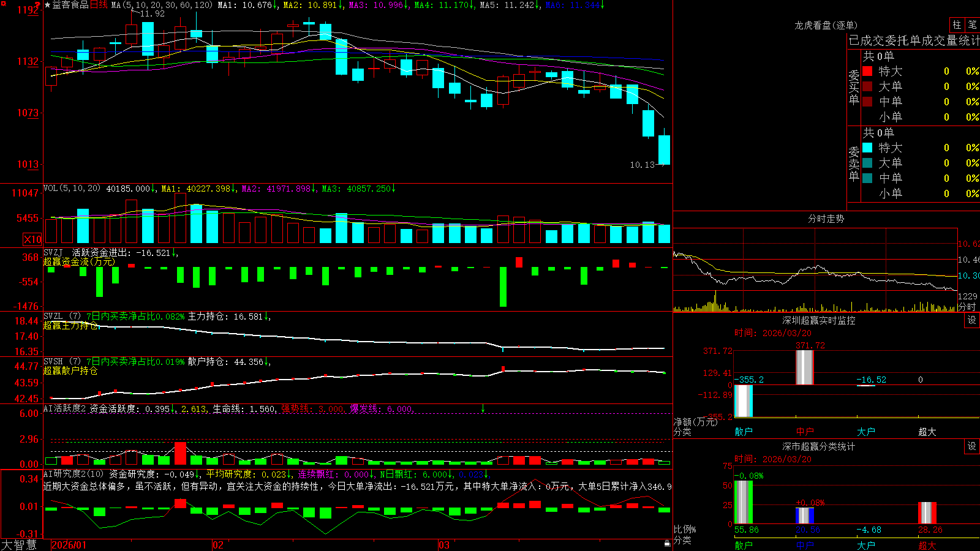This screenshot has width=980, height=551.
Task: Click the 日线 period label
Action: (x=99, y=5)
